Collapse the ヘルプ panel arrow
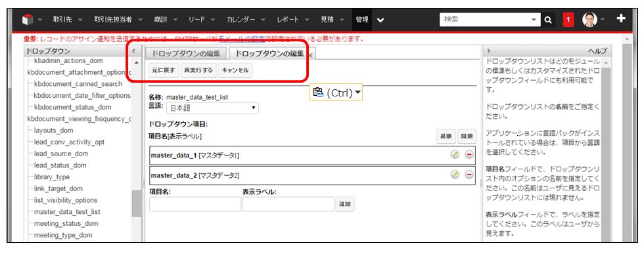The width and height of the screenshot is (644, 254). (x=489, y=51)
